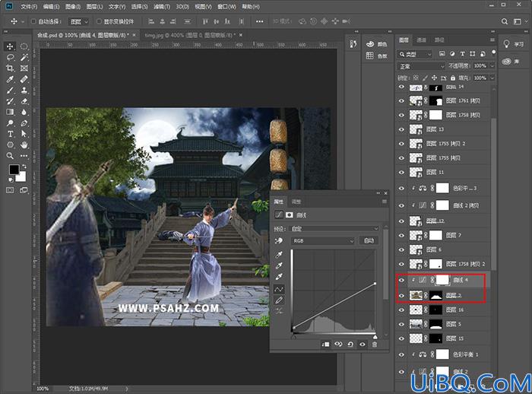
Task: Open the 学习 panel button
Action: (513, 44)
